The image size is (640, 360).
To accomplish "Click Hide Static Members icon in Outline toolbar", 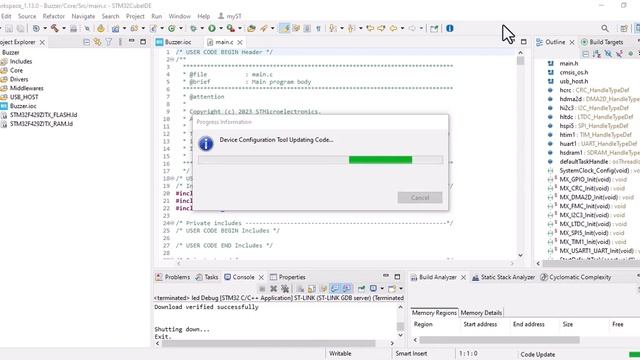I will [620, 53].
